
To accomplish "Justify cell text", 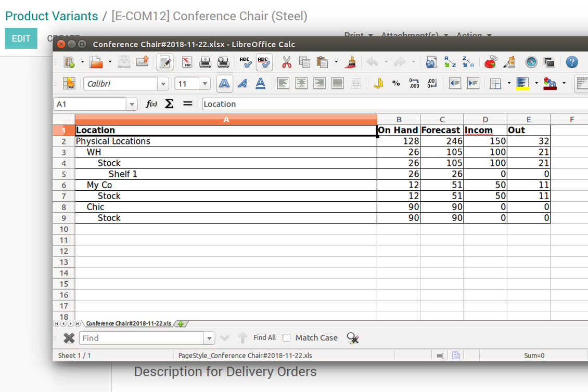I will 338,83.
